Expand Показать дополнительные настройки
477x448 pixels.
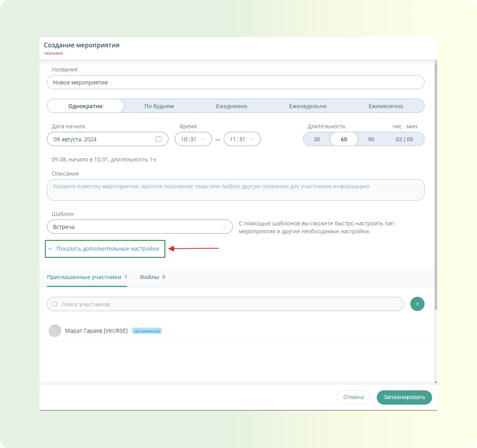[x=105, y=249]
